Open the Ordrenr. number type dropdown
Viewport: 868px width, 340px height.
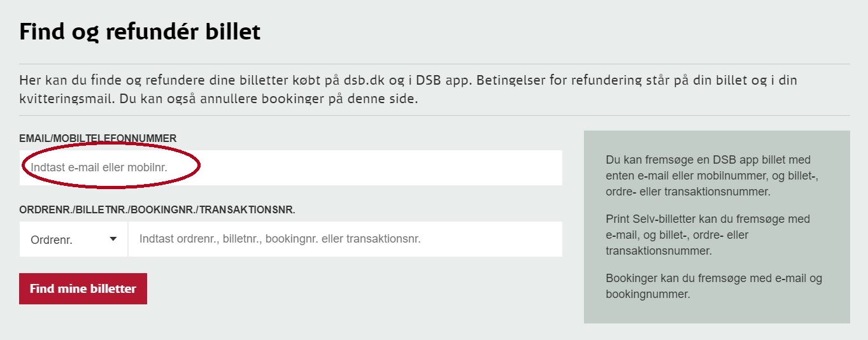point(74,239)
